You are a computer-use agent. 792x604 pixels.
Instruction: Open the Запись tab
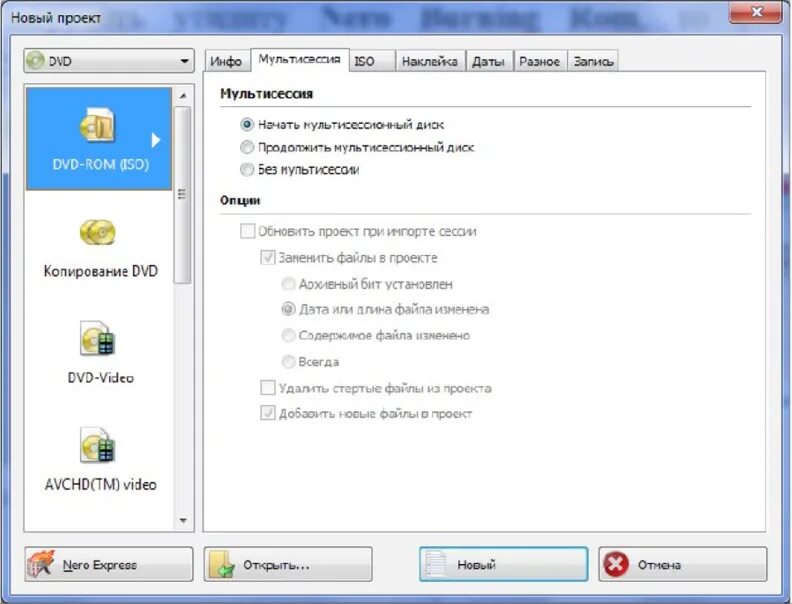pos(593,62)
